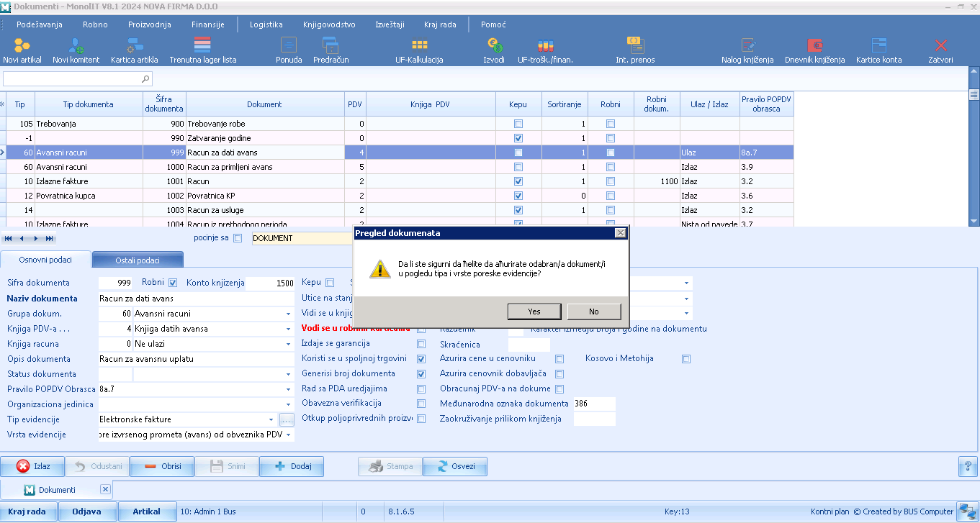980x523 pixels.
Task: Open the Organizaciona jedinica dropdown
Action: coord(288,404)
